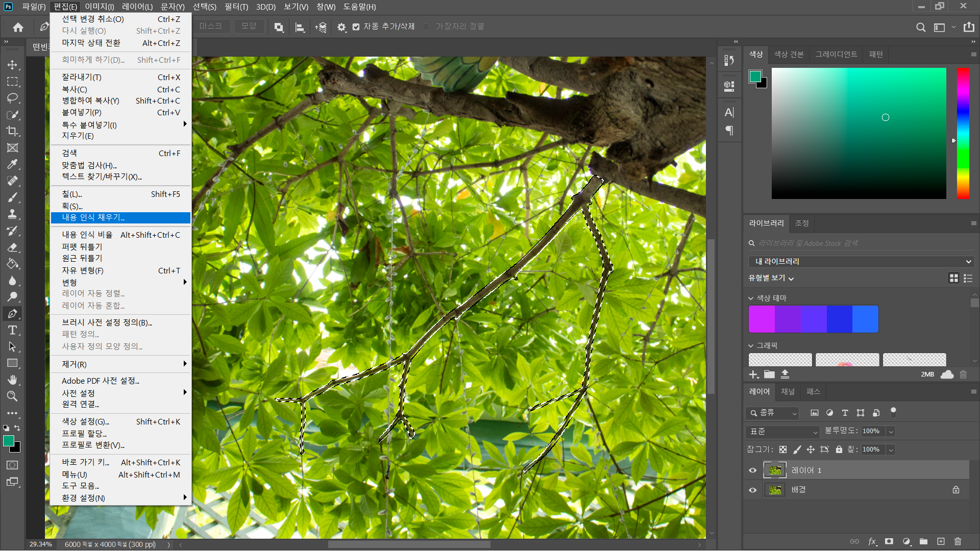
Task: Open the blend mode 표준 dropdown
Action: 782,432
